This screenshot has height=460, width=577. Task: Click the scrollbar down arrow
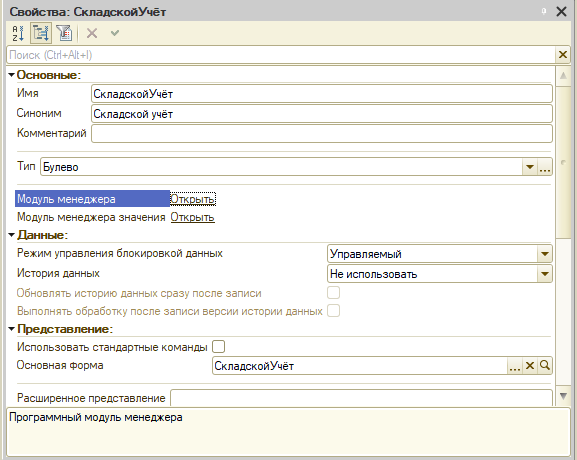point(563,396)
